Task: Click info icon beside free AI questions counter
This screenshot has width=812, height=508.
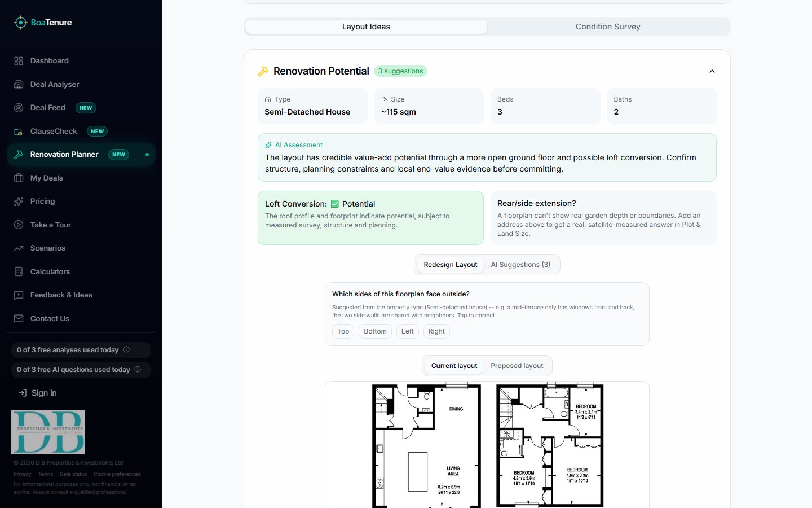Action: (138, 369)
